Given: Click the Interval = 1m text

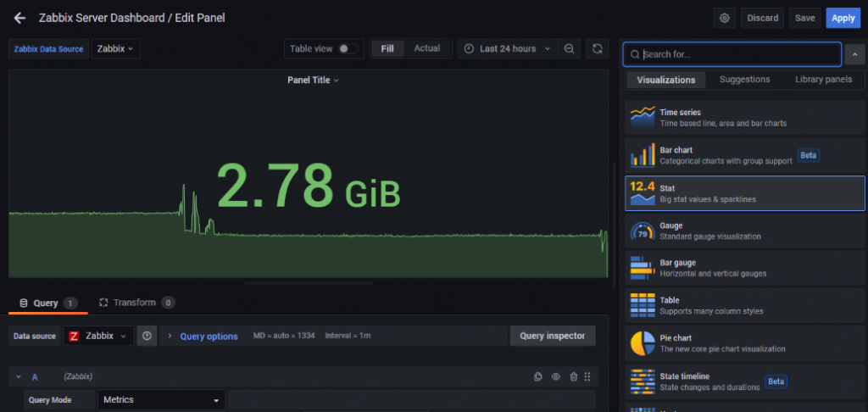Looking at the screenshot, I should tap(347, 337).
